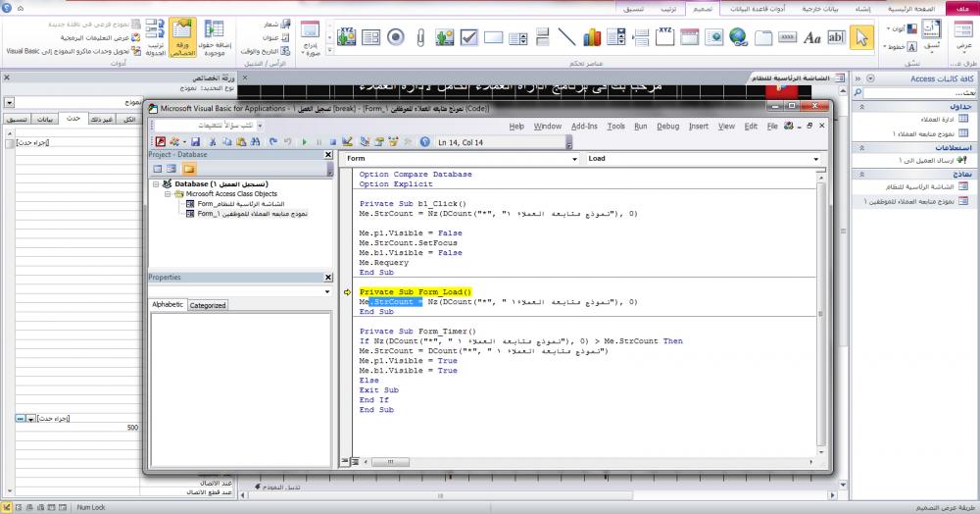Image resolution: width=980 pixels, height=514 pixels.
Task: Toggle Design Mode icon in VBA toolbar
Action: (x=348, y=142)
